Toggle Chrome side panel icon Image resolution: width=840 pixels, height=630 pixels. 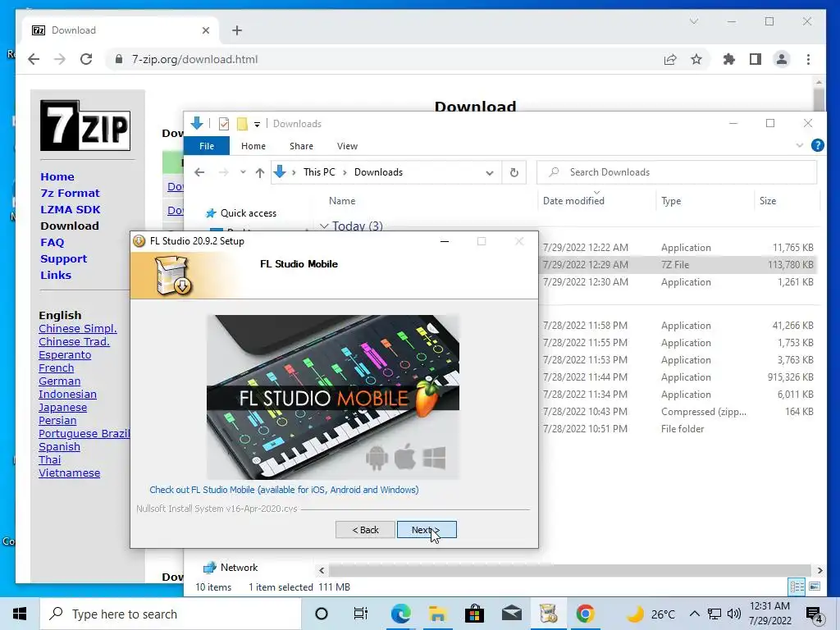(x=756, y=59)
